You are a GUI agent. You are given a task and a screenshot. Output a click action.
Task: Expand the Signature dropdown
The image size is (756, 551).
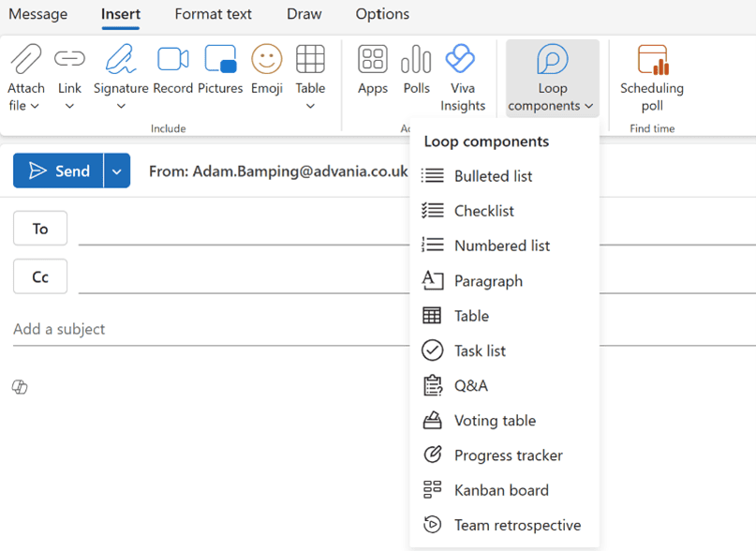tap(121, 106)
